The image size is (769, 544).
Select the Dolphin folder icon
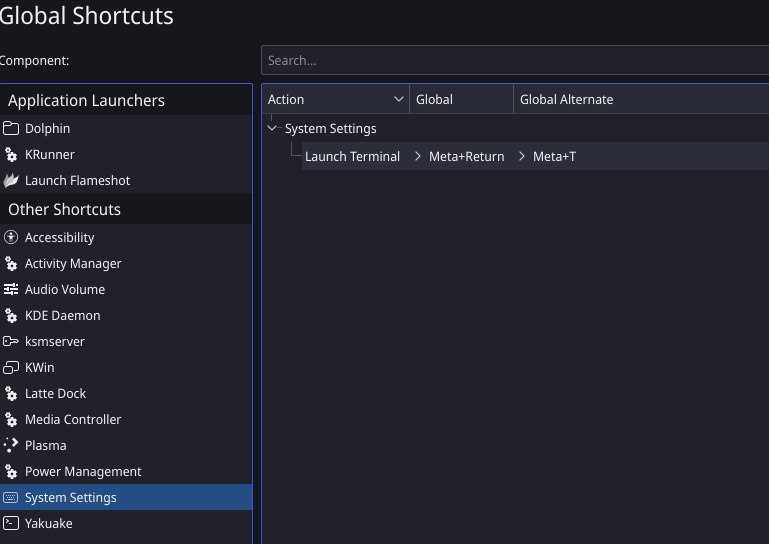[x=11, y=129]
